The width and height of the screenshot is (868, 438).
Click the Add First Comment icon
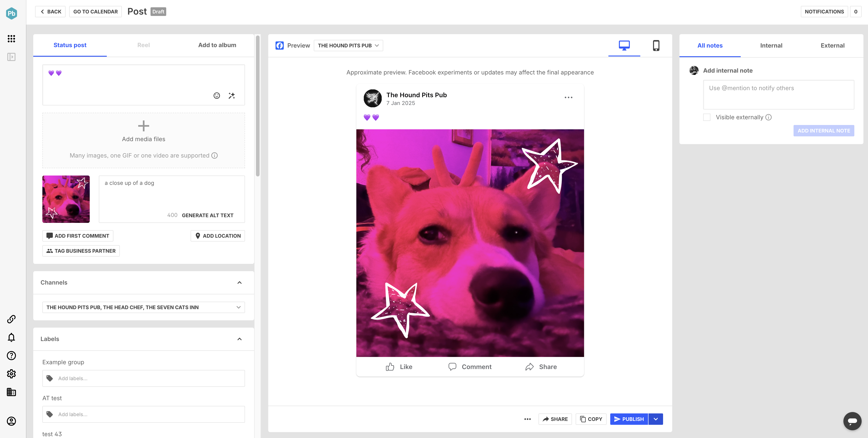(50, 235)
